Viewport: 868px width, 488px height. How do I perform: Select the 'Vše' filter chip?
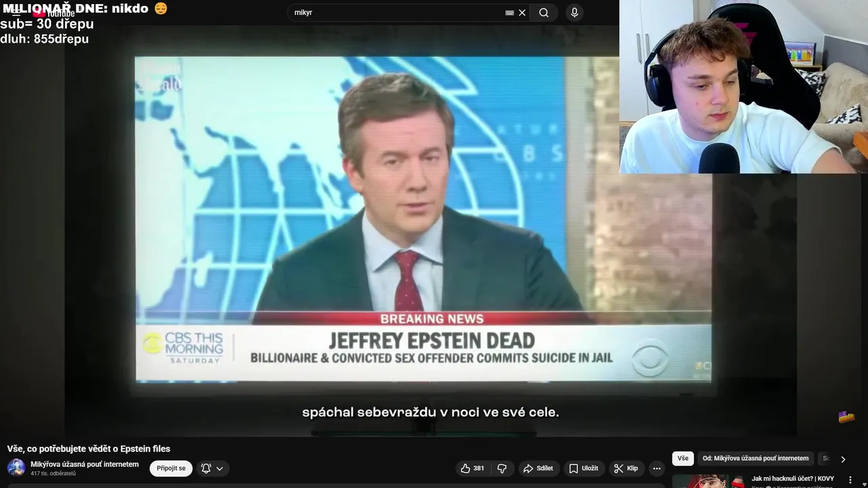point(683,458)
